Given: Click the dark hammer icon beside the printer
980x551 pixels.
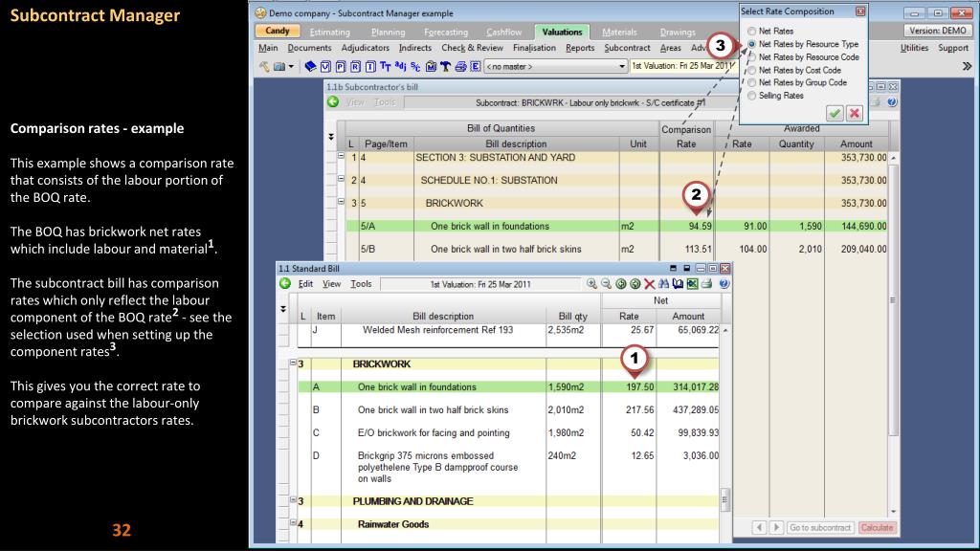Looking at the screenshot, I should (x=446, y=66).
